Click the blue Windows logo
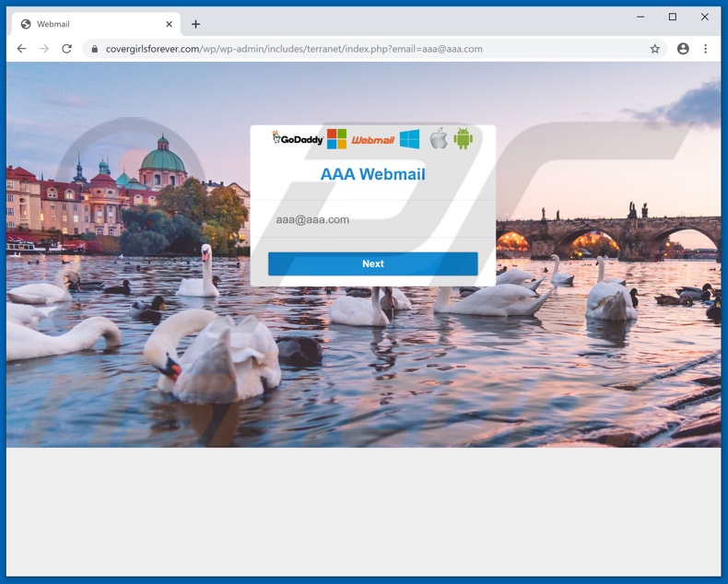The image size is (728, 584). [x=409, y=139]
